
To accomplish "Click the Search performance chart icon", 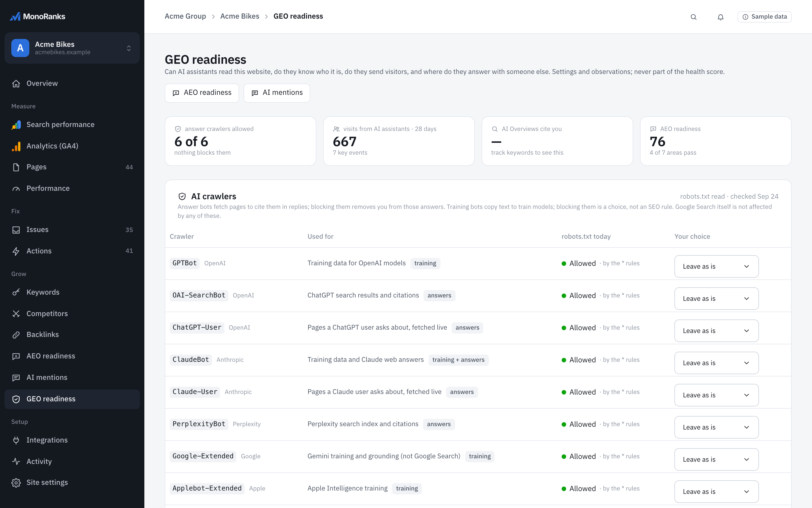I will (x=16, y=125).
